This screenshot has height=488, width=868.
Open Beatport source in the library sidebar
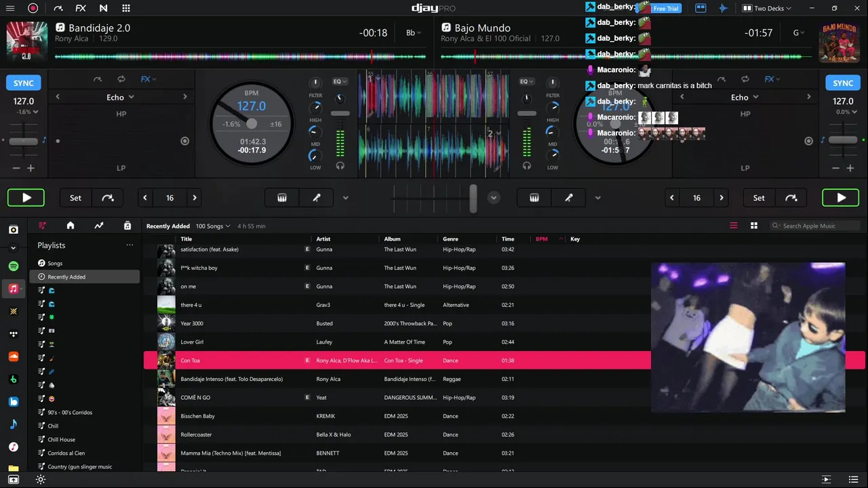[x=13, y=379]
